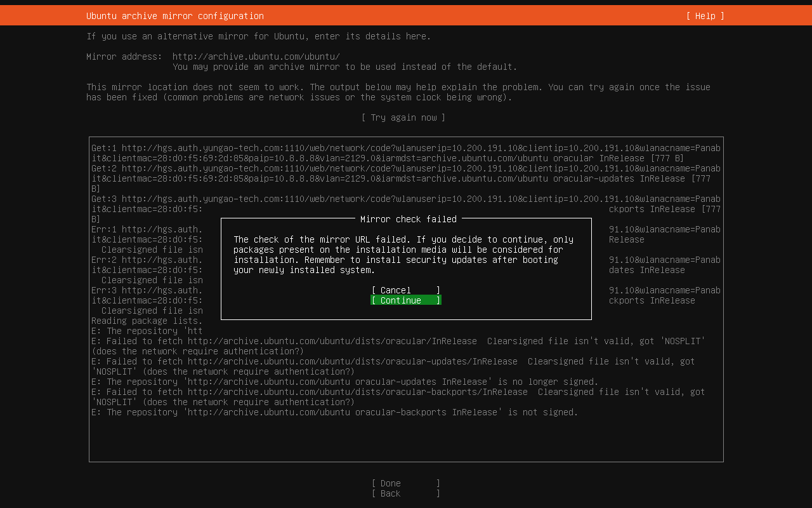Click 'Reading package lists.' log line
This screenshot has height=508, width=812.
point(147,321)
